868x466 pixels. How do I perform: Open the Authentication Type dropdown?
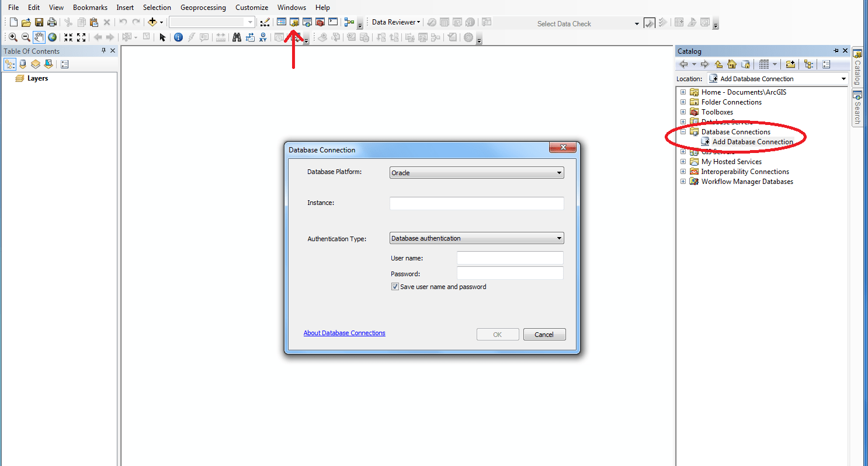click(560, 238)
